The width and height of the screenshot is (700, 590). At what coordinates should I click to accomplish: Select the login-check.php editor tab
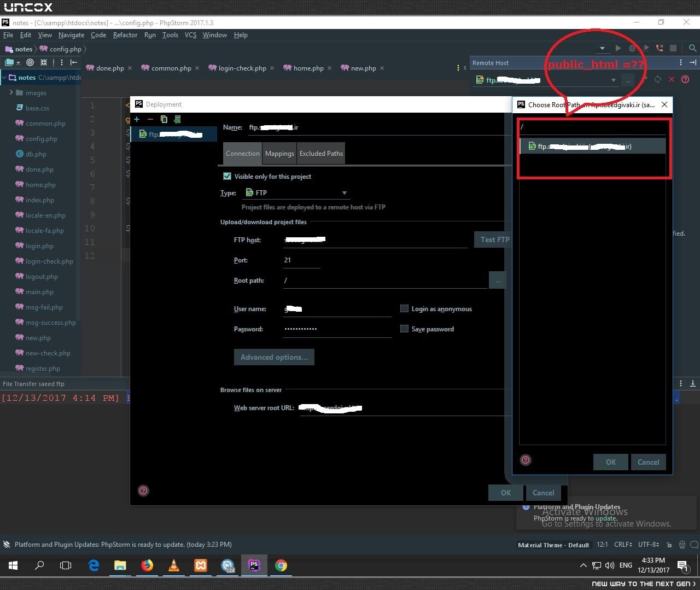(x=242, y=68)
